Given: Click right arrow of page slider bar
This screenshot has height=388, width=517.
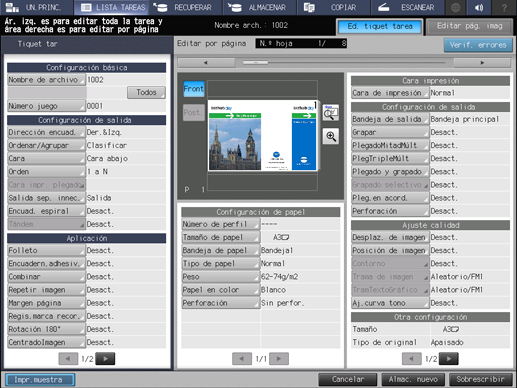Looking at the screenshot, I should [482, 63].
